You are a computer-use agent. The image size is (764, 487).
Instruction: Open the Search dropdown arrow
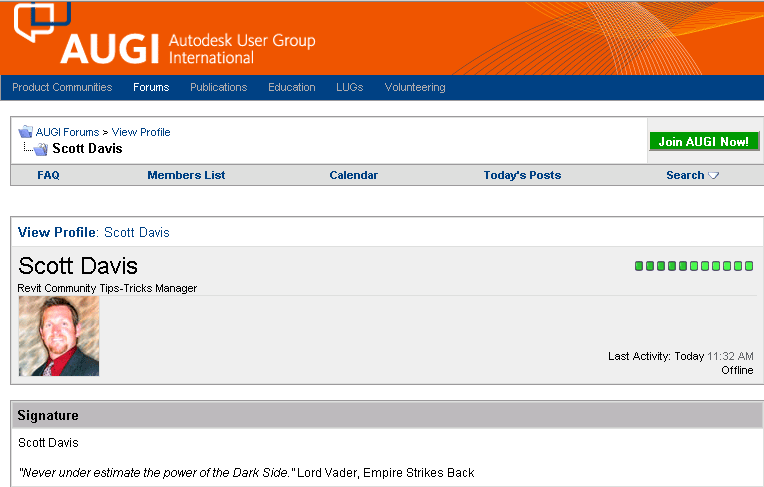(x=713, y=175)
